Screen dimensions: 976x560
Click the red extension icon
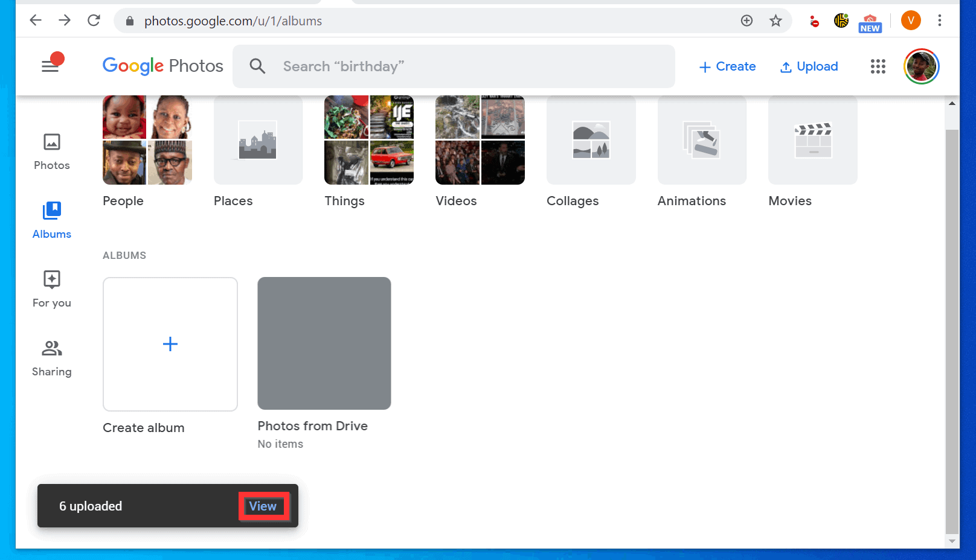[814, 22]
